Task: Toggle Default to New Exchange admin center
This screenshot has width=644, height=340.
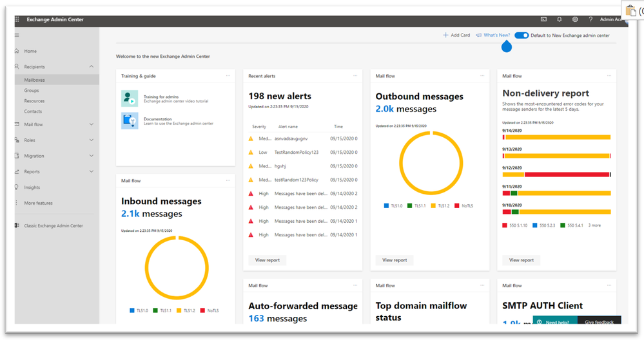Action: [522, 35]
